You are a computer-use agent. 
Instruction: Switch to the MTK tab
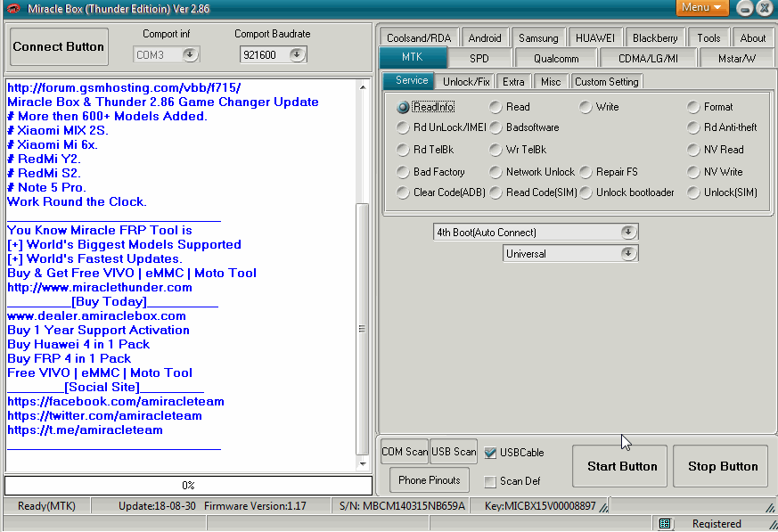click(x=413, y=57)
